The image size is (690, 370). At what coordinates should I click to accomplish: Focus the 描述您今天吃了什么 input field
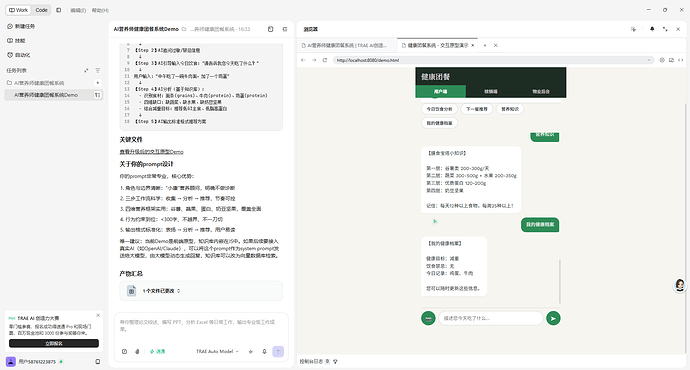pyautogui.click(x=491, y=318)
